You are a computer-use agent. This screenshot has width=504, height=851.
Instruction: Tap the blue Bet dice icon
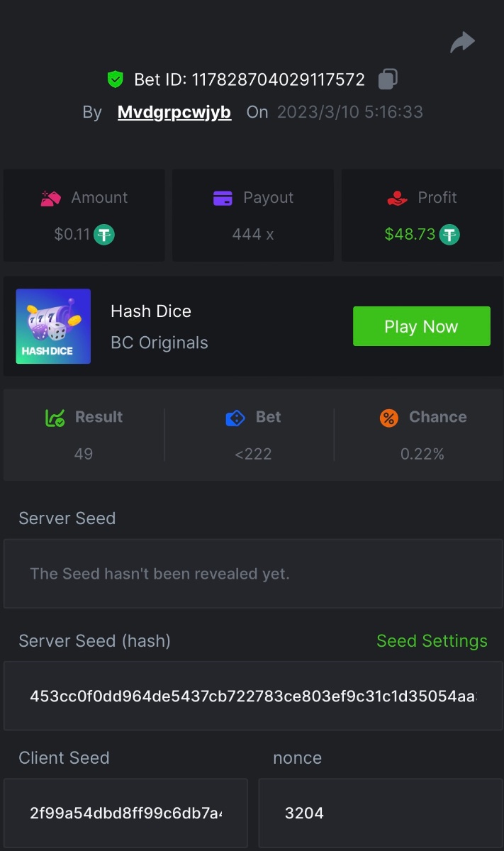(235, 418)
